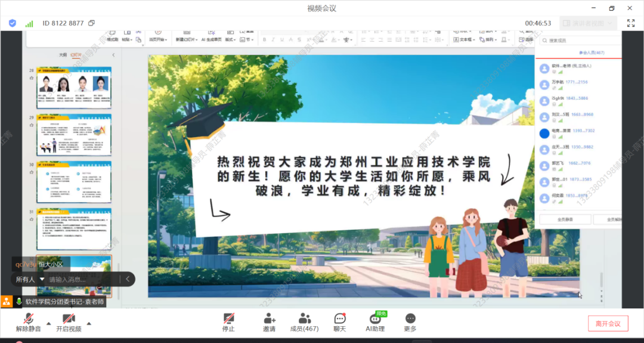The height and width of the screenshot is (343, 644).
Task: Unmute microphone with 解除静音 button
Action: tap(28, 322)
